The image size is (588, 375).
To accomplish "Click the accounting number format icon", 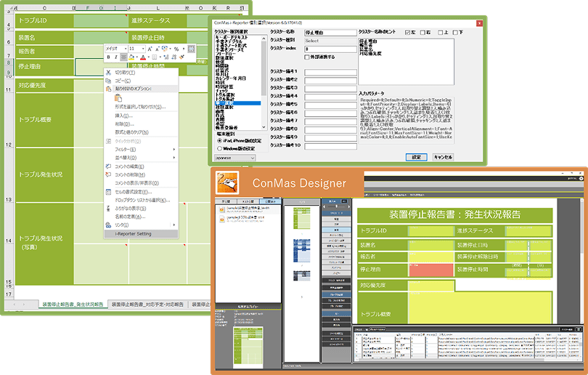I will point(165,49).
